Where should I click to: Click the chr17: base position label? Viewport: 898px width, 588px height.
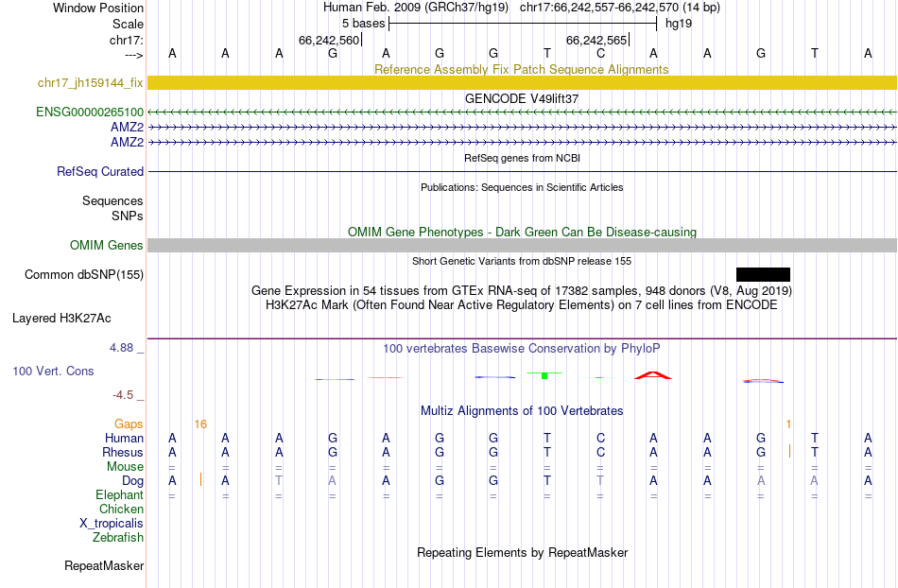127,40
